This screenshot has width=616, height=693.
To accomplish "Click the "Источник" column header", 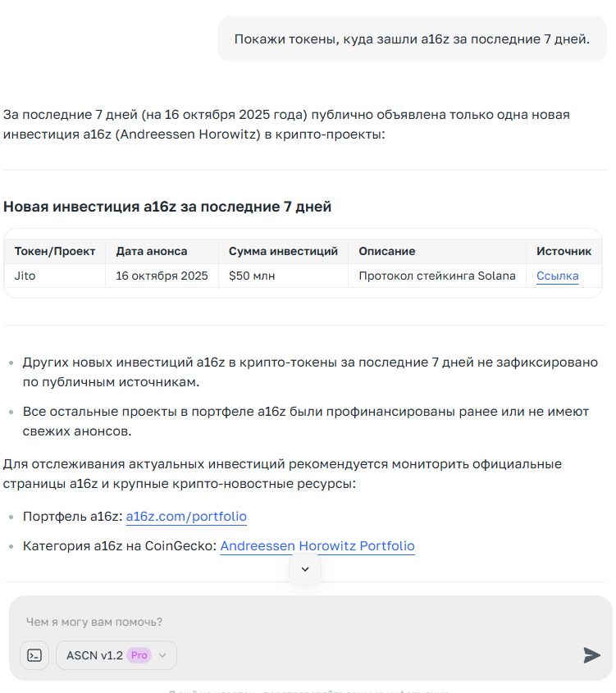I will click(x=564, y=251).
